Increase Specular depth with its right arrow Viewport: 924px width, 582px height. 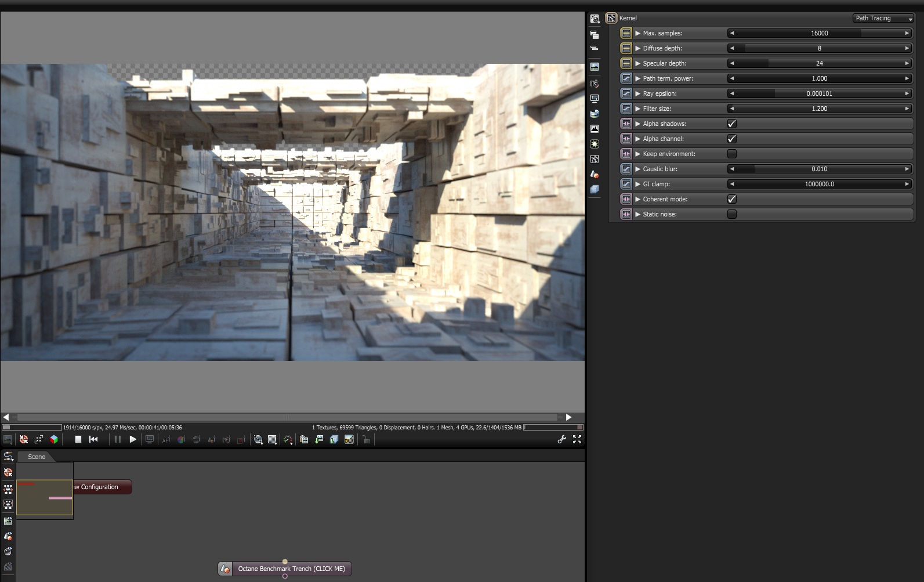coord(907,63)
